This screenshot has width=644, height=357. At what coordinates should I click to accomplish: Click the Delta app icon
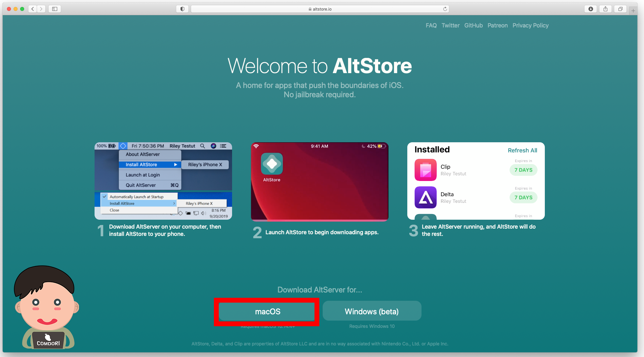point(425,197)
